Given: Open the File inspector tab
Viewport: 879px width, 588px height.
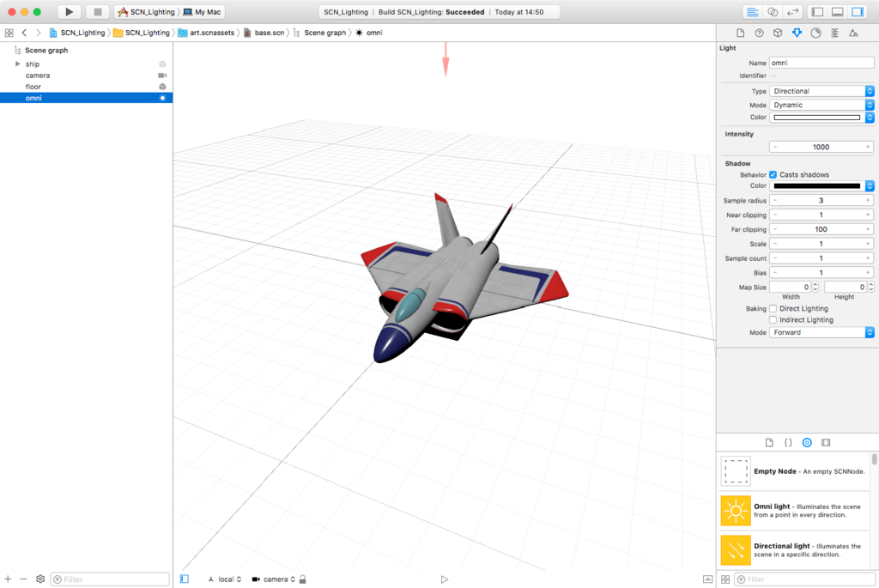Looking at the screenshot, I should click(x=740, y=33).
